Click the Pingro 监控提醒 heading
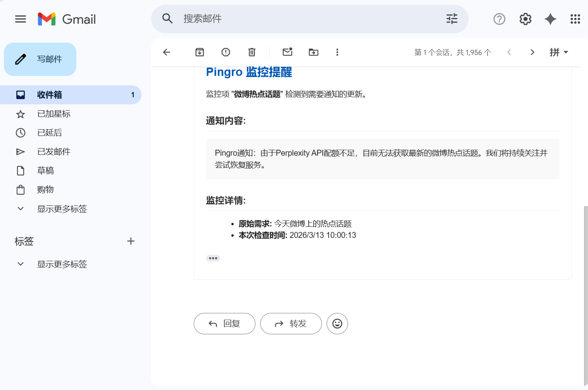The width and height of the screenshot is (588, 390). (x=249, y=72)
